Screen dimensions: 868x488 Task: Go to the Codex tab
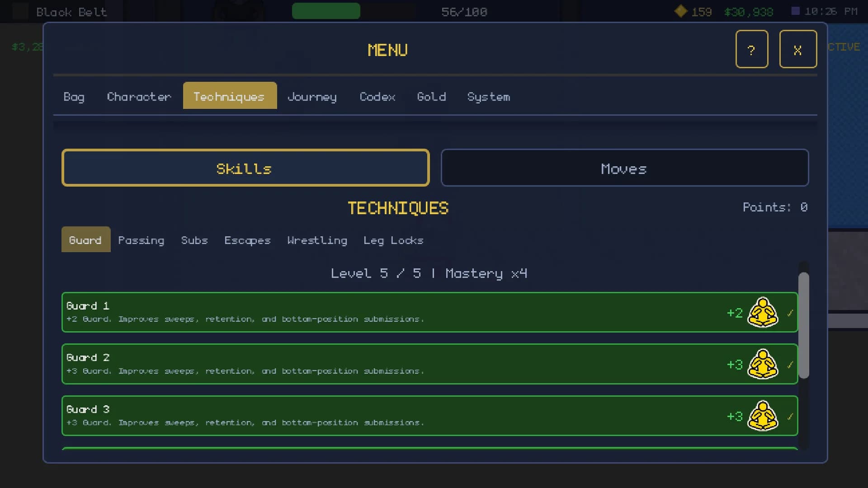(x=377, y=97)
